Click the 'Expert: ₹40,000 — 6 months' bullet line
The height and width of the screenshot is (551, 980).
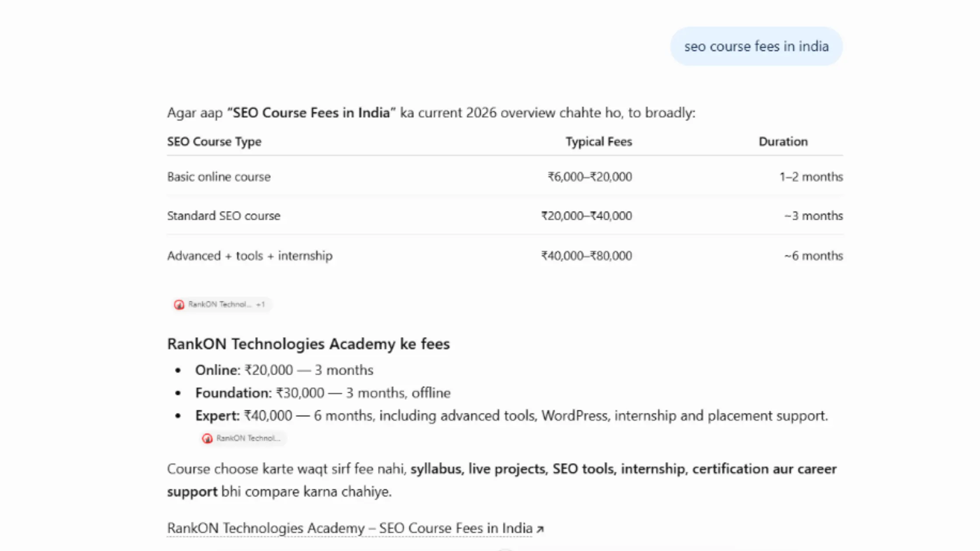click(511, 415)
